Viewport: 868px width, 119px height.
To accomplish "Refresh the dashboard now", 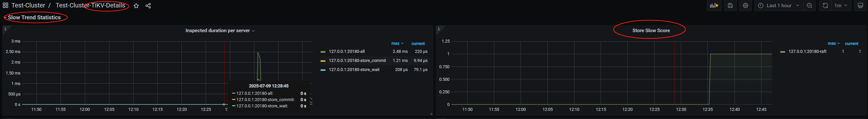I will click(x=825, y=6).
